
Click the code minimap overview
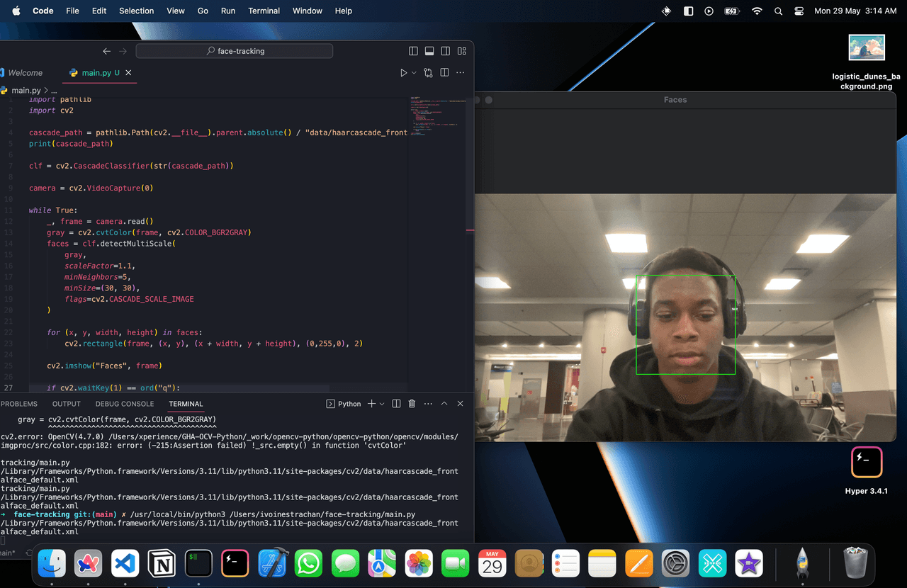(x=437, y=117)
